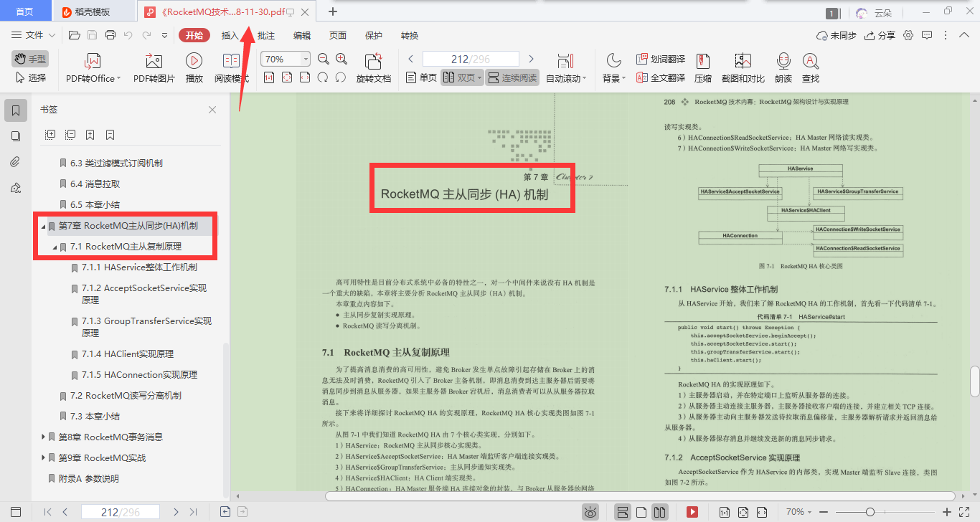Toggle the navigation pane button in status bar

tap(16, 512)
